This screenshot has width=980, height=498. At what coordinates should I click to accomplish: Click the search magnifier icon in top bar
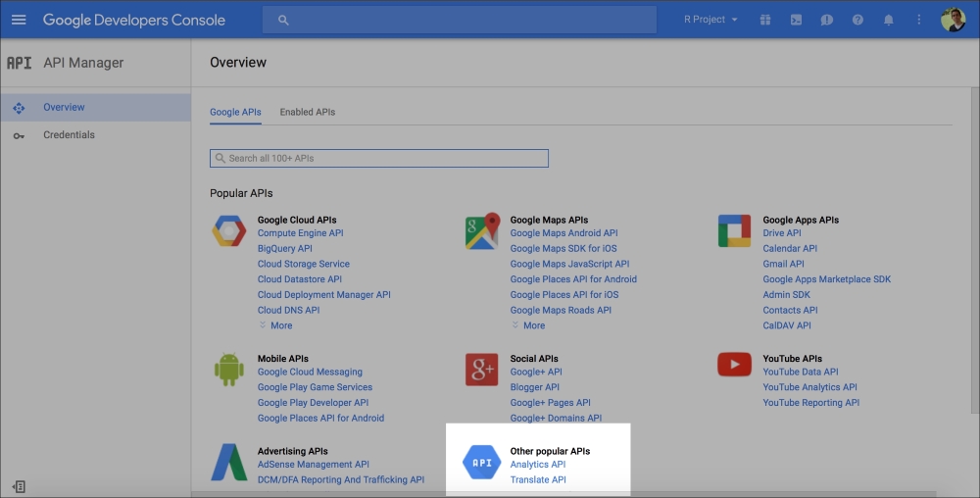point(283,20)
